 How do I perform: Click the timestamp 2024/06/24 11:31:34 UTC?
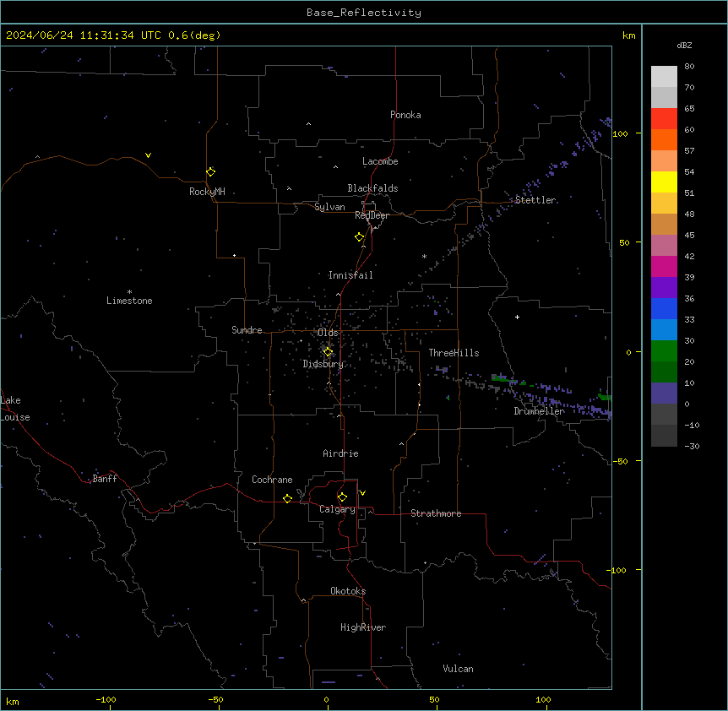[84, 35]
